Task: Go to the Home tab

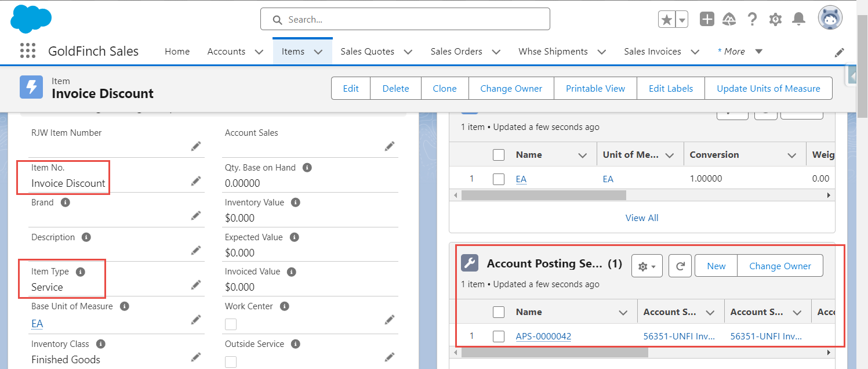Action: pos(177,52)
